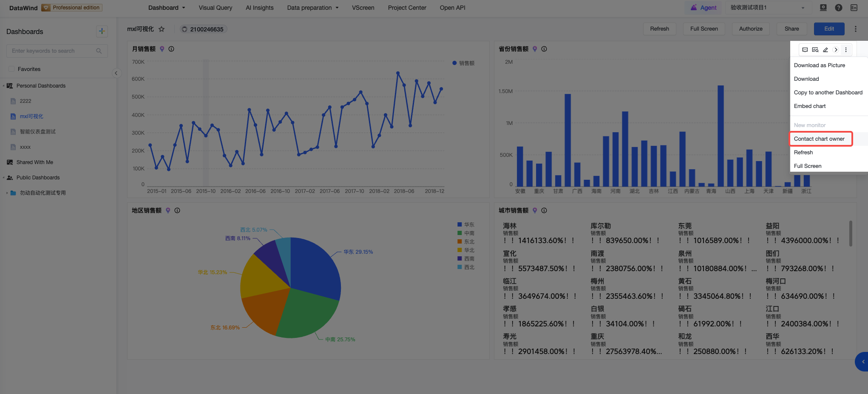Click the pencil edit chart icon

coord(825,50)
